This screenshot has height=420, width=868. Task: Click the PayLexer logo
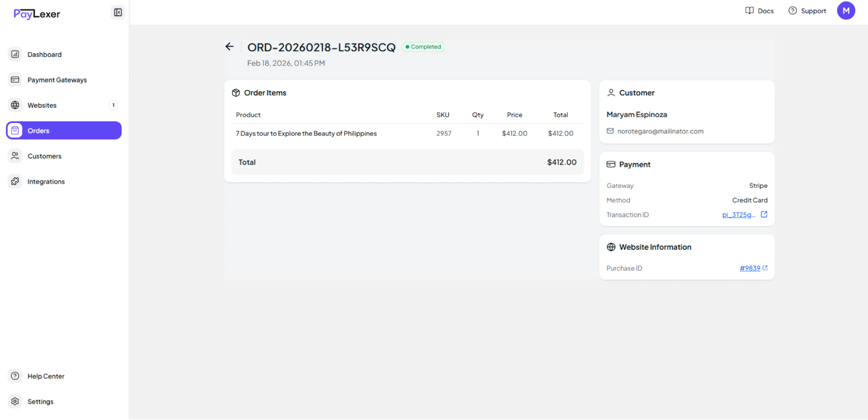point(37,14)
